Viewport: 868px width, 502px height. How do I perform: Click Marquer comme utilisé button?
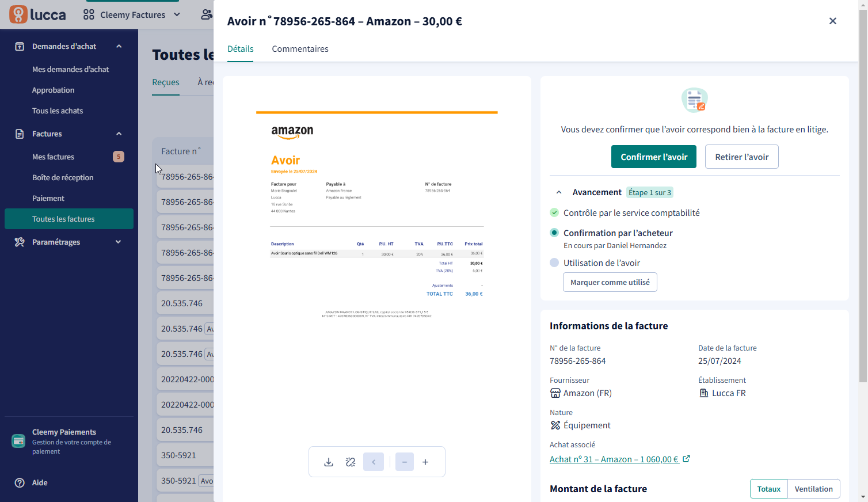click(x=610, y=282)
